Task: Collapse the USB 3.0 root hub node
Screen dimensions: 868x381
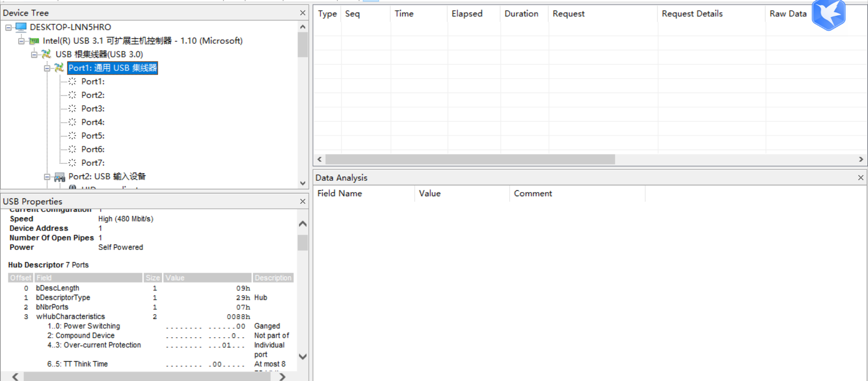Action: point(34,55)
